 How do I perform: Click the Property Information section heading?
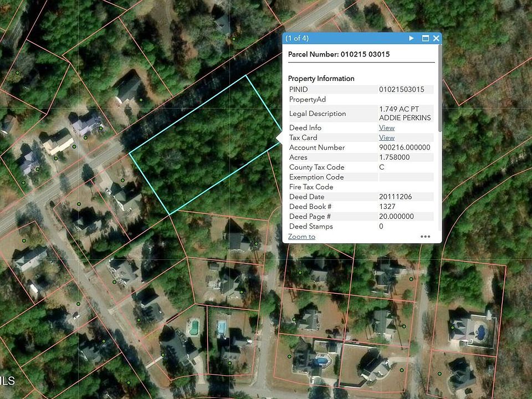tap(321, 78)
